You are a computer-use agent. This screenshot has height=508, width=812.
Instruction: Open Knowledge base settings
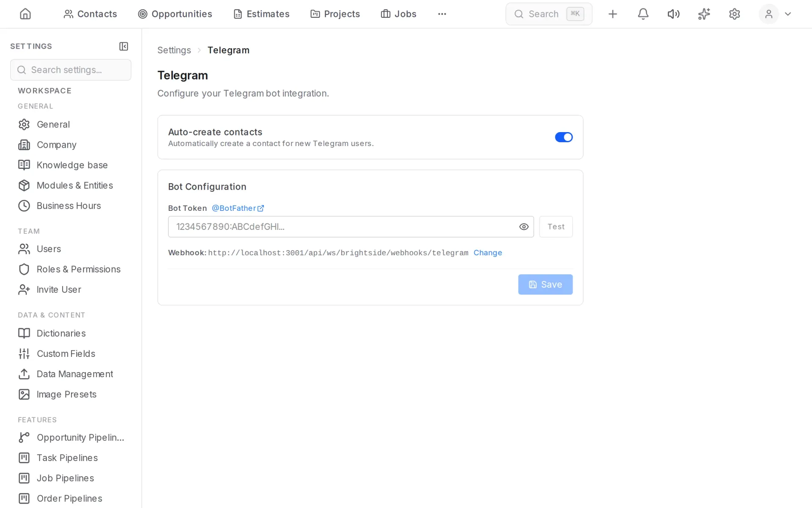click(71, 165)
